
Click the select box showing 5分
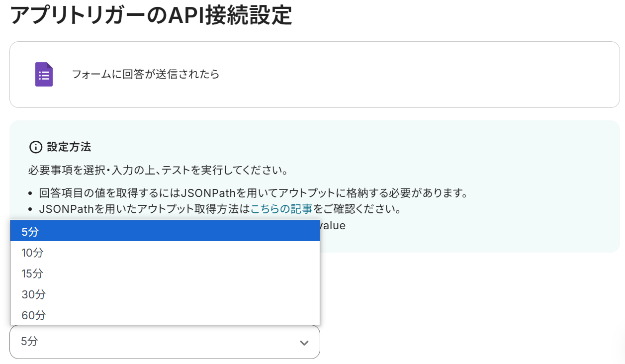(165, 342)
